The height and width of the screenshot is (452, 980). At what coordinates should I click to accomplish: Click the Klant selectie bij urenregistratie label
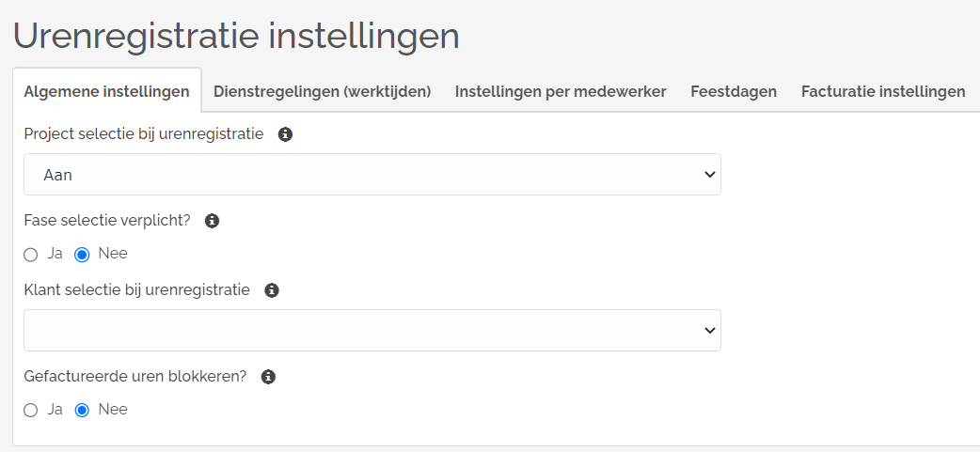click(x=136, y=290)
